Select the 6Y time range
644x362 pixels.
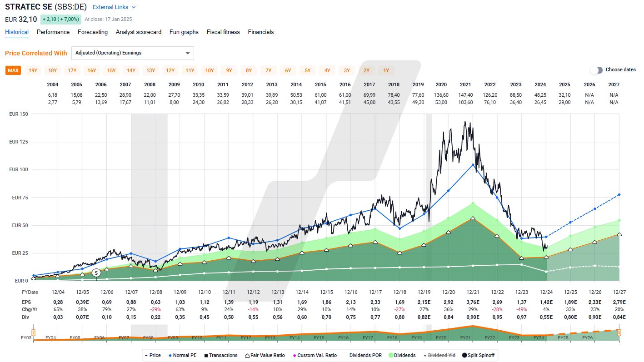(x=288, y=70)
